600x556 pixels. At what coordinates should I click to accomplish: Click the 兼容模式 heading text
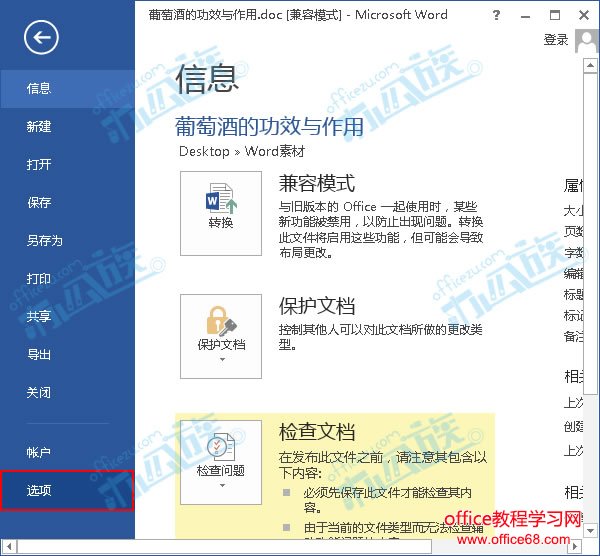tap(317, 183)
